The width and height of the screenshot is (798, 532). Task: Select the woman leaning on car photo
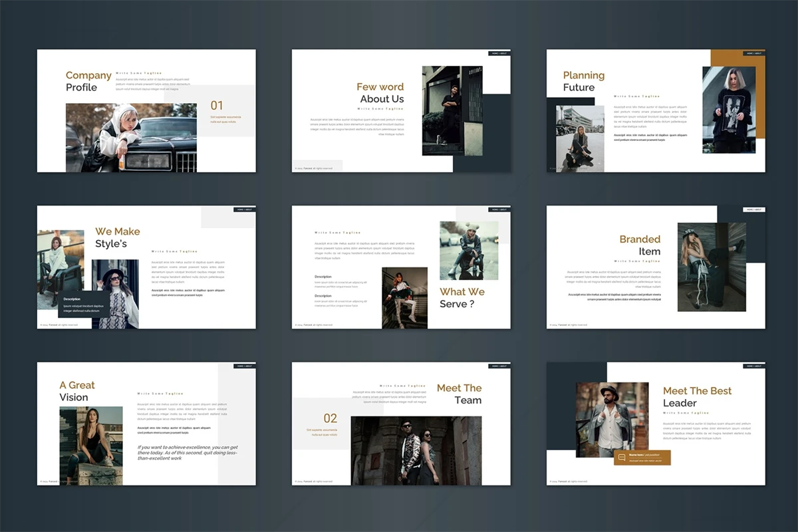click(131, 138)
